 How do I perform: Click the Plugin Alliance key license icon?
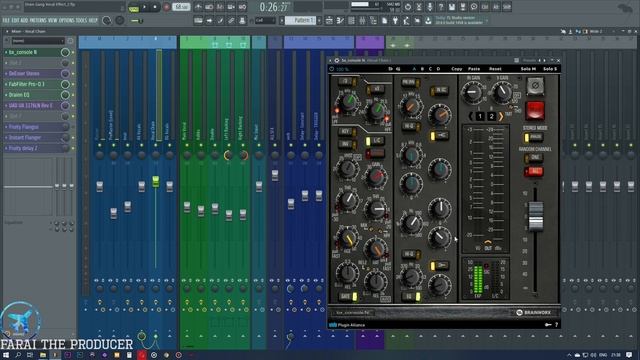point(548,325)
